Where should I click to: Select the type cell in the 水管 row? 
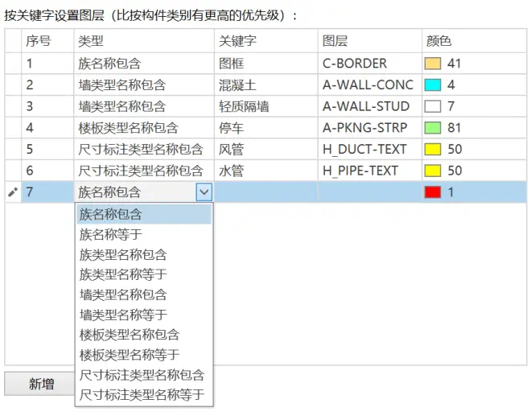[x=144, y=171]
